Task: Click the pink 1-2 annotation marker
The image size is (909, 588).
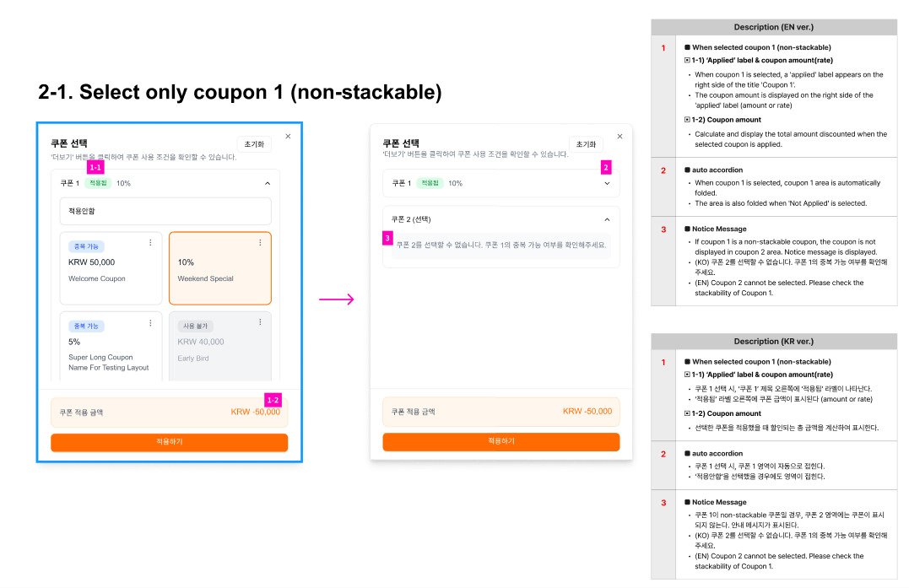Action: pyautogui.click(x=273, y=399)
